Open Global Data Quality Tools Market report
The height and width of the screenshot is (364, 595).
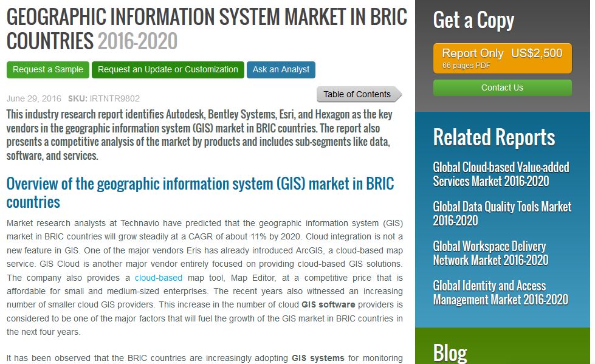pos(502,214)
